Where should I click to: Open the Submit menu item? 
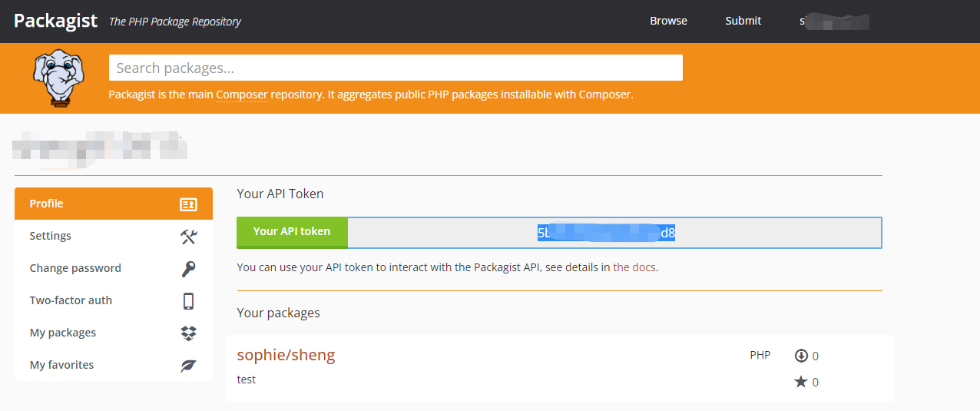[743, 21]
